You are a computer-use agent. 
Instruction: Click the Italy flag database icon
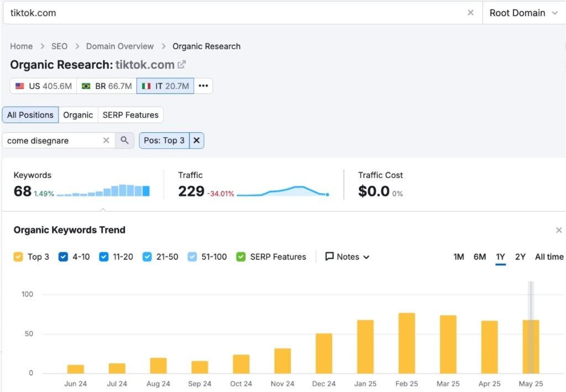click(146, 86)
